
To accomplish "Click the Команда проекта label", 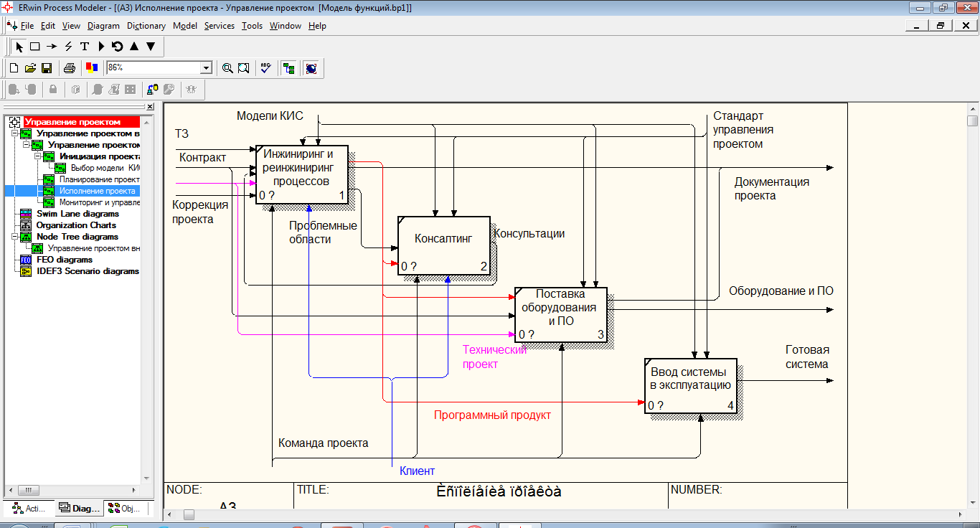I will point(323,443).
